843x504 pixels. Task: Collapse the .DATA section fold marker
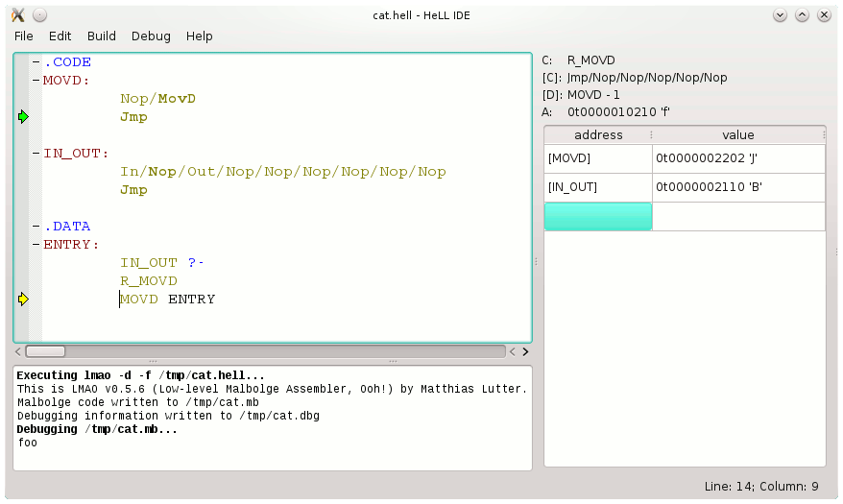point(36,227)
